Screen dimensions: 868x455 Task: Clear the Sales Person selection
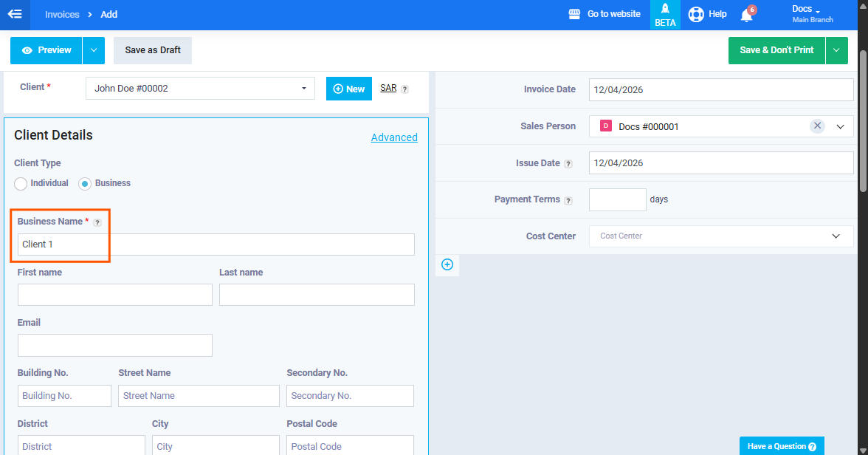817,126
